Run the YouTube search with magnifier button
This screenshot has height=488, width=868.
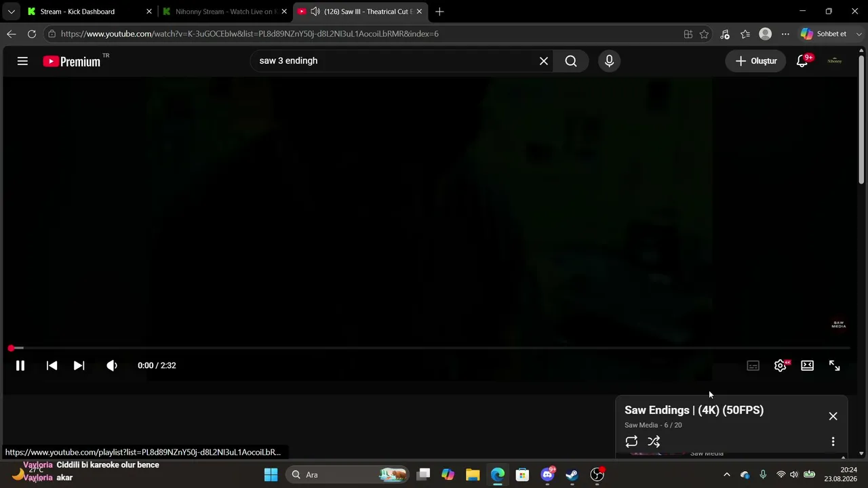point(571,61)
